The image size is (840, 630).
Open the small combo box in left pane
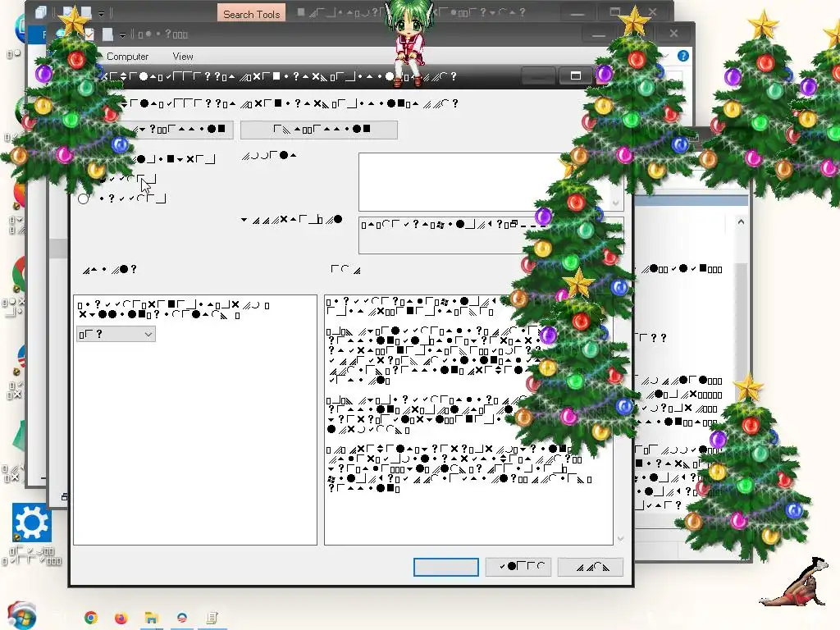click(116, 335)
